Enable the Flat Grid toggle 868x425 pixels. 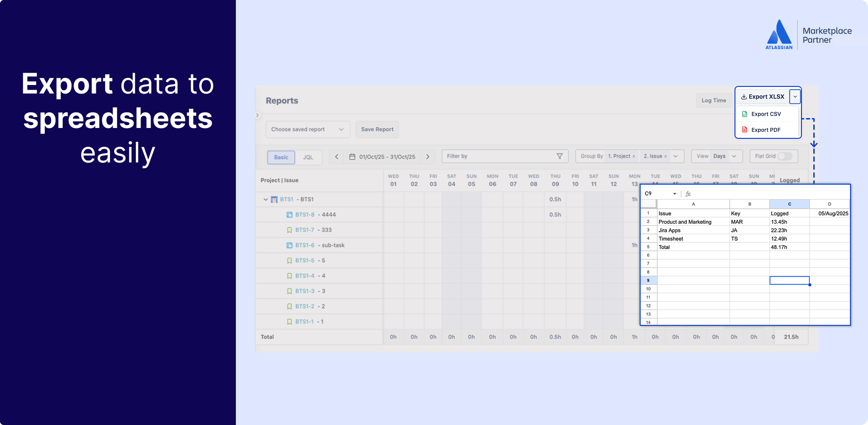click(x=785, y=156)
